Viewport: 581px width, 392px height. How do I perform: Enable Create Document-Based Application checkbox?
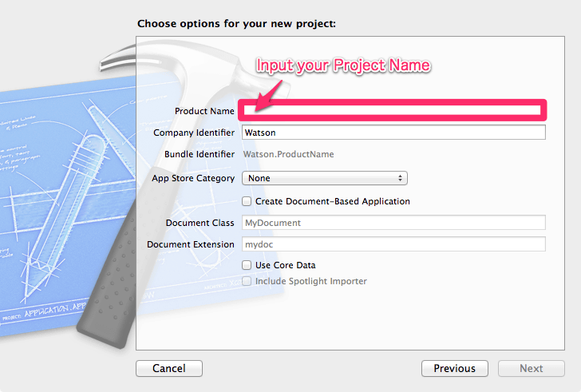[247, 201]
